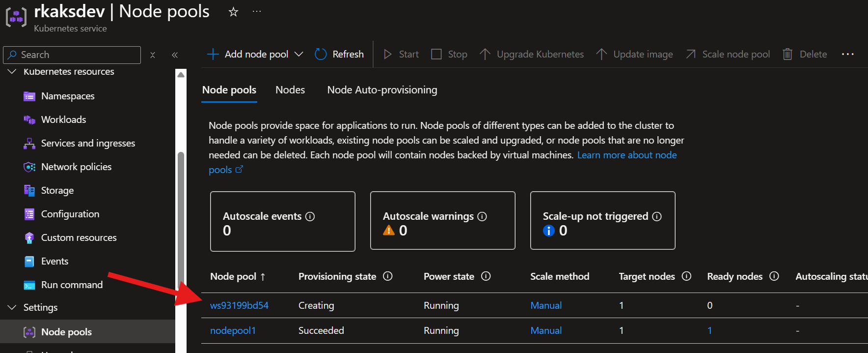The width and height of the screenshot is (868, 353).
Task: Click the Delete trash can icon
Action: coord(787,54)
